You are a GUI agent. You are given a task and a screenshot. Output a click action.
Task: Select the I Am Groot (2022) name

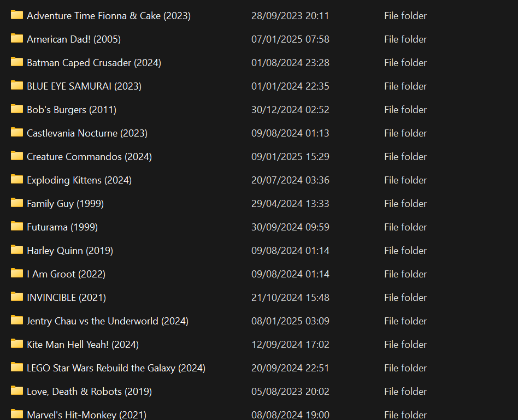pos(66,274)
